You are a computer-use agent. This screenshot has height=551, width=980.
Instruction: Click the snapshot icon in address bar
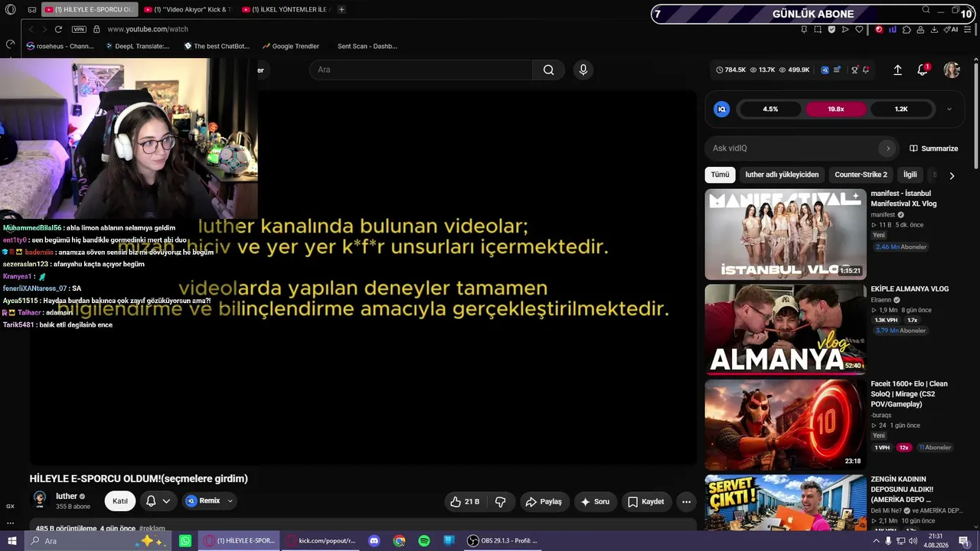point(818,29)
